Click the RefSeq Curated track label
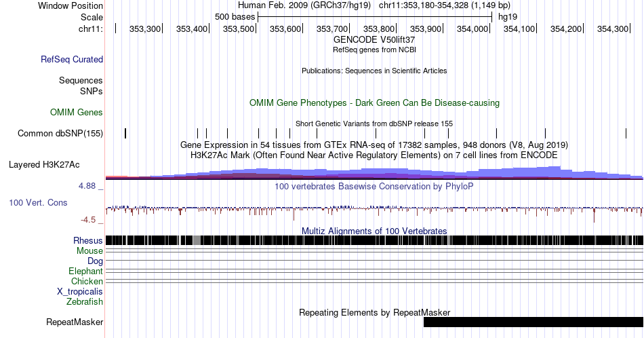The image size is (644, 338). pos(71,59)
